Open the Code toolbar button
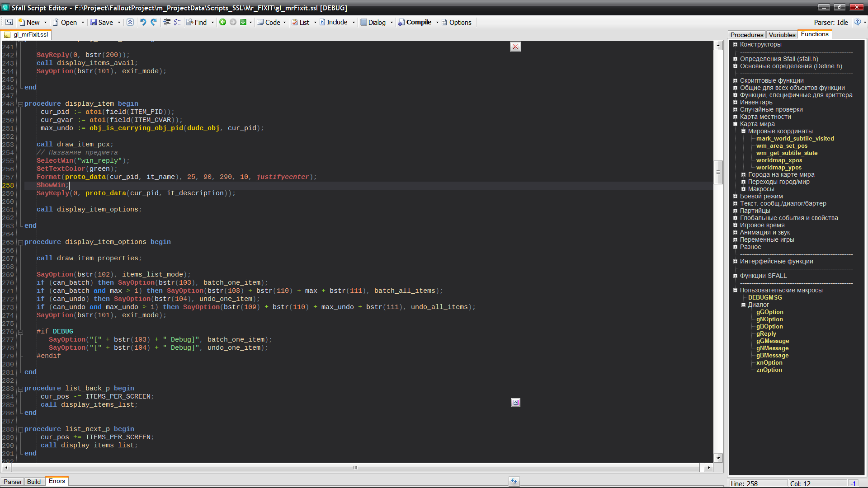This screenshot has height=488, width=868. pyautogui.click(x=269, y=22)
